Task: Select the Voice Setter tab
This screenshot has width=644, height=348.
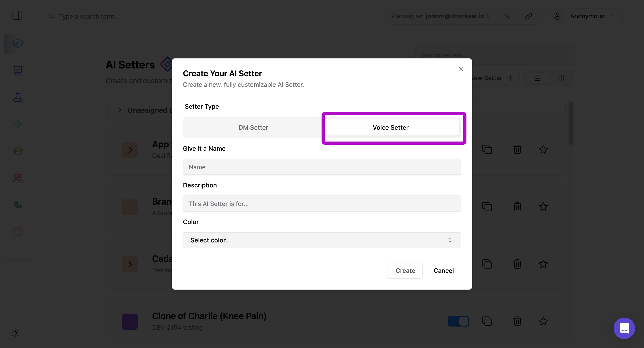Action: pyautogui.click(x=390, y=127)
